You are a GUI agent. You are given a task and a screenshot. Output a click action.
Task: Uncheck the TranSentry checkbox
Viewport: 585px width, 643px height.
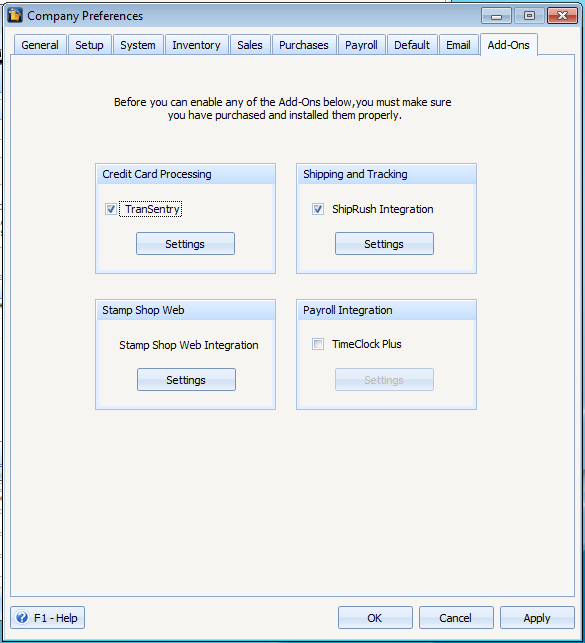tap(111, 209)
